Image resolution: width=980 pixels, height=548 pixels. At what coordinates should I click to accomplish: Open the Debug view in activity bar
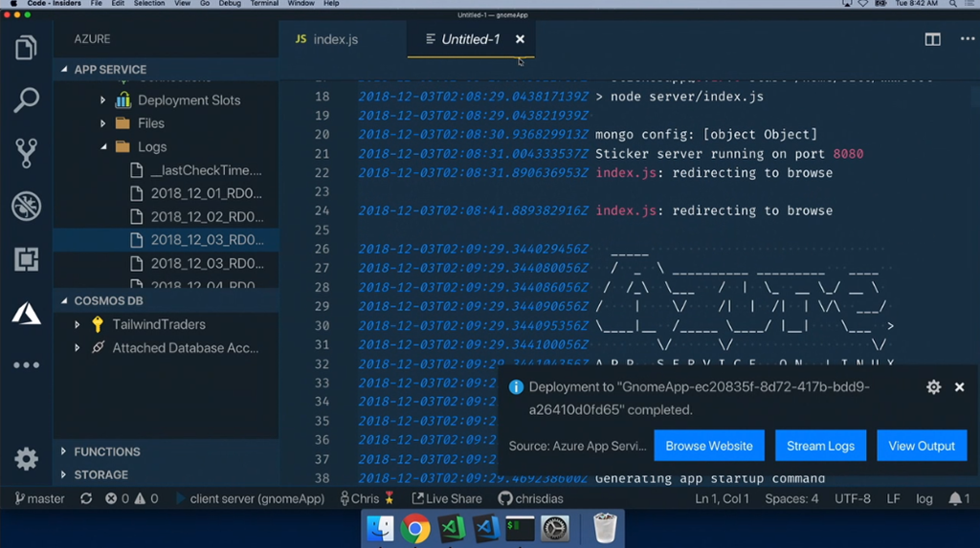26,206
